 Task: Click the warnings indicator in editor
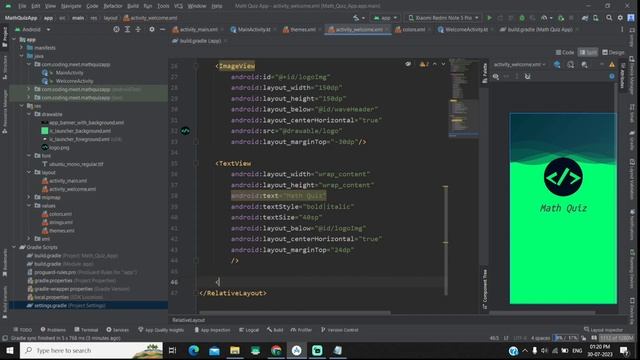[x=424, y=64]
